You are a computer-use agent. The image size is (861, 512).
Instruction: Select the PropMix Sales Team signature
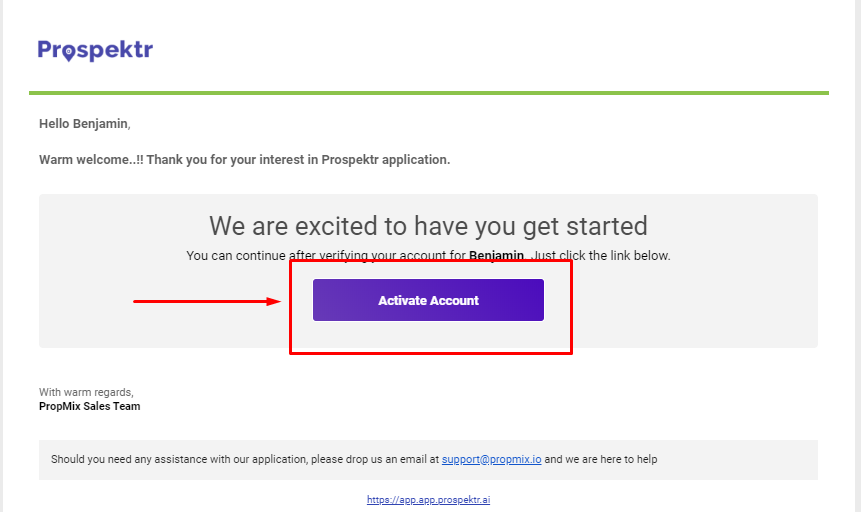(x=90, y=407)
